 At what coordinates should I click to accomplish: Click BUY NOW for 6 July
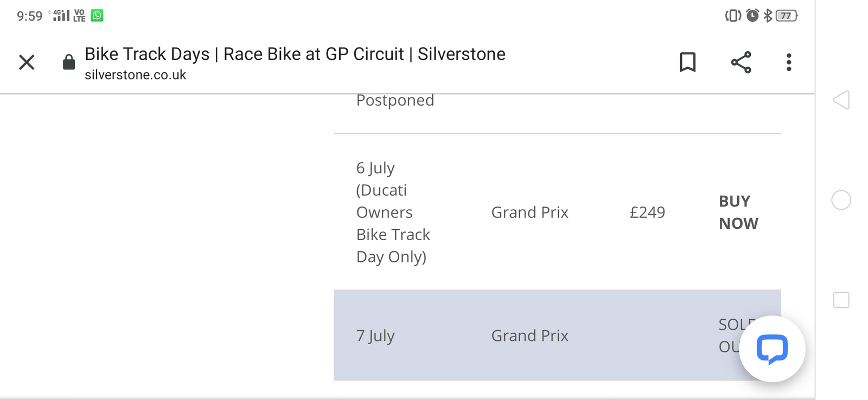pos(738,212)
